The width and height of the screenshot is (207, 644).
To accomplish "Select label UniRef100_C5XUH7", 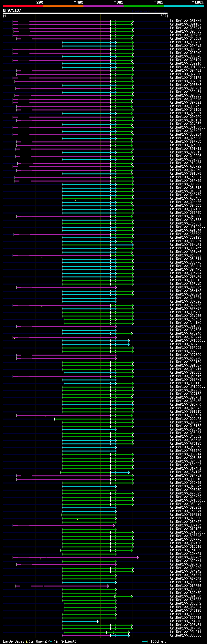I will pyautogui.click(x=186, y=177).
